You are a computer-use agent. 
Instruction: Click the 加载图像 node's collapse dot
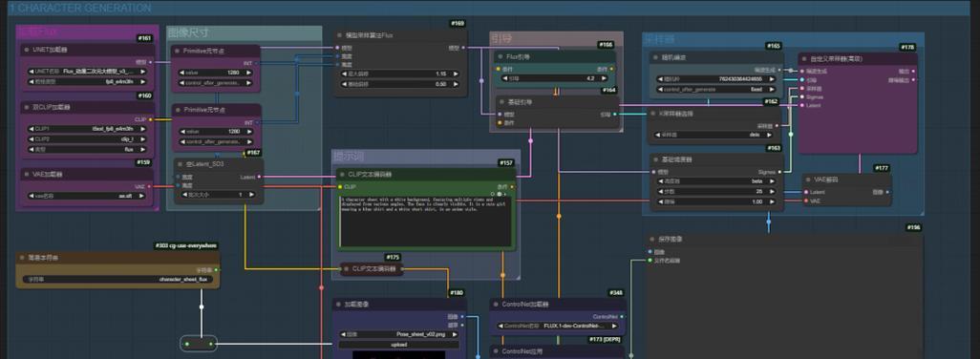pyautogui.click(x=338, y=304)
